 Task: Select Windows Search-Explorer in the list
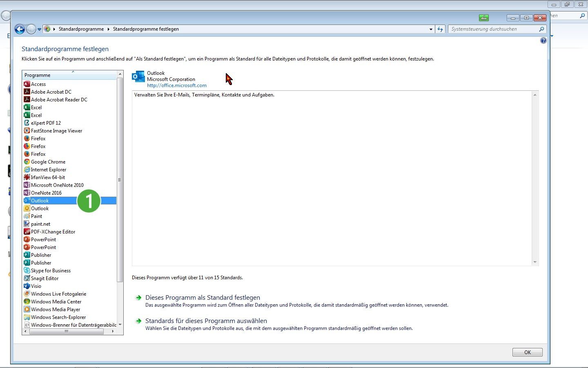tap(70, 317)
